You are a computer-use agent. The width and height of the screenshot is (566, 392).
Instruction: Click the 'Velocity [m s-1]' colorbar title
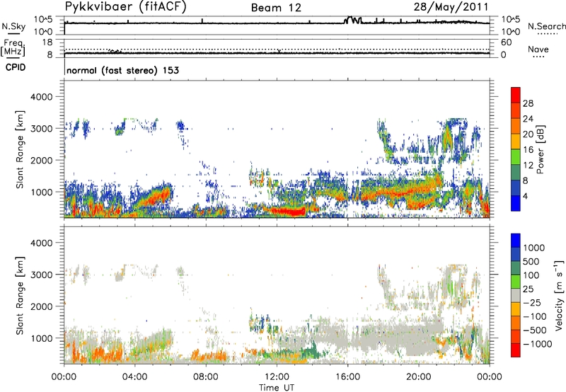(x=559, y=295)
